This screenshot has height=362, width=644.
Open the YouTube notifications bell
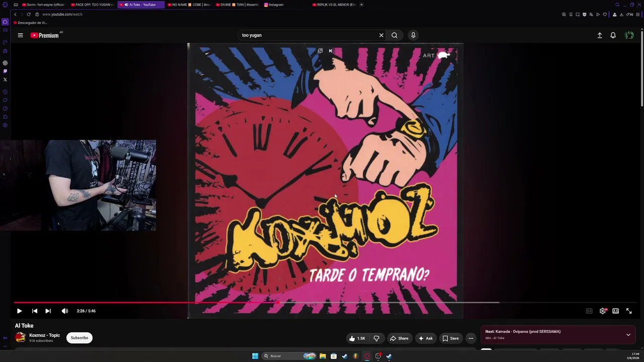[x=613, y=35]
